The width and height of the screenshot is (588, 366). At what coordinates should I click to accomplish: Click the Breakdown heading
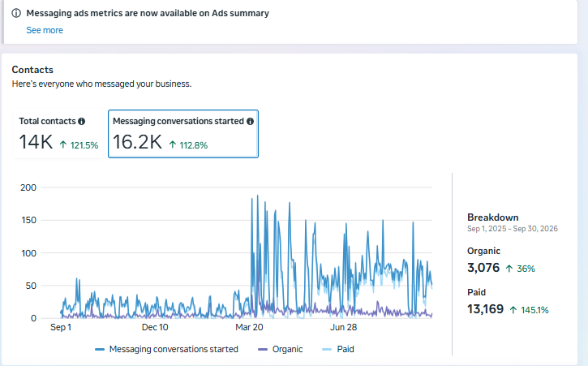(493, 217)
